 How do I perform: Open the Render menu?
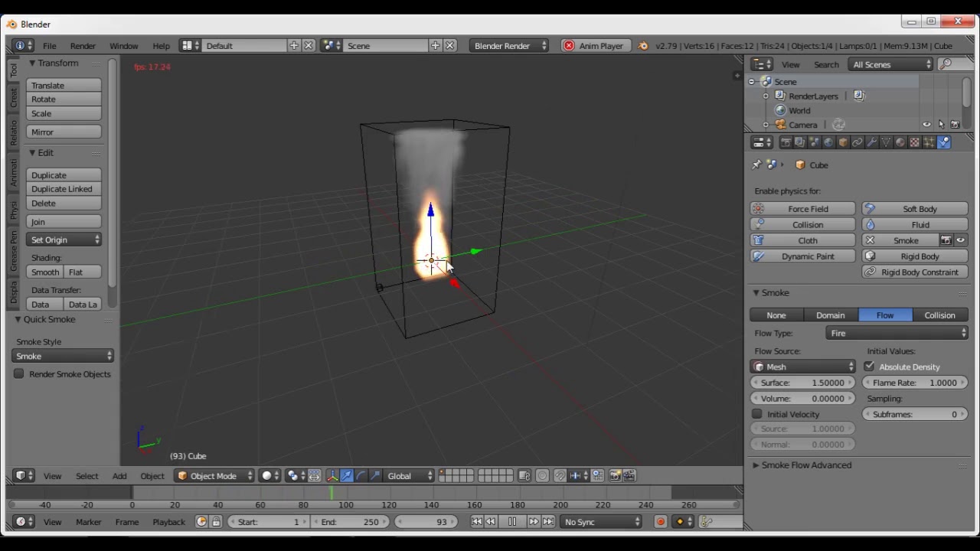point(83,46)
